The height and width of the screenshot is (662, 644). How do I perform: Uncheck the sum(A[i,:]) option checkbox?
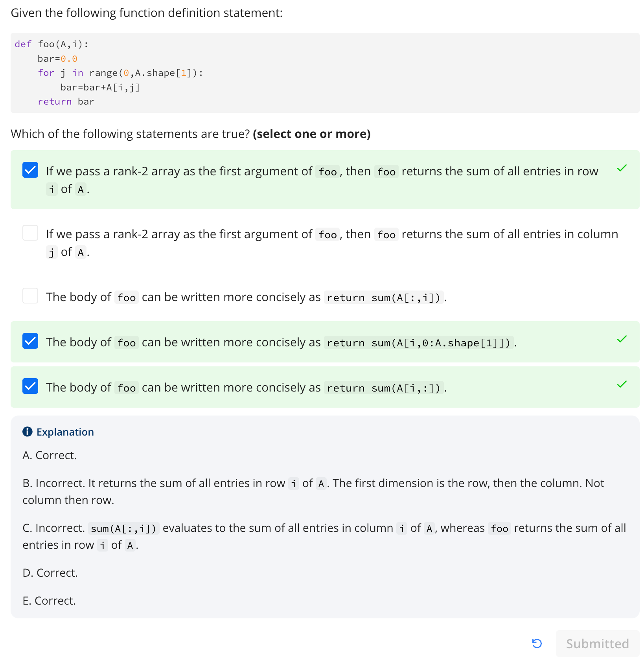(x=30, y=386)
